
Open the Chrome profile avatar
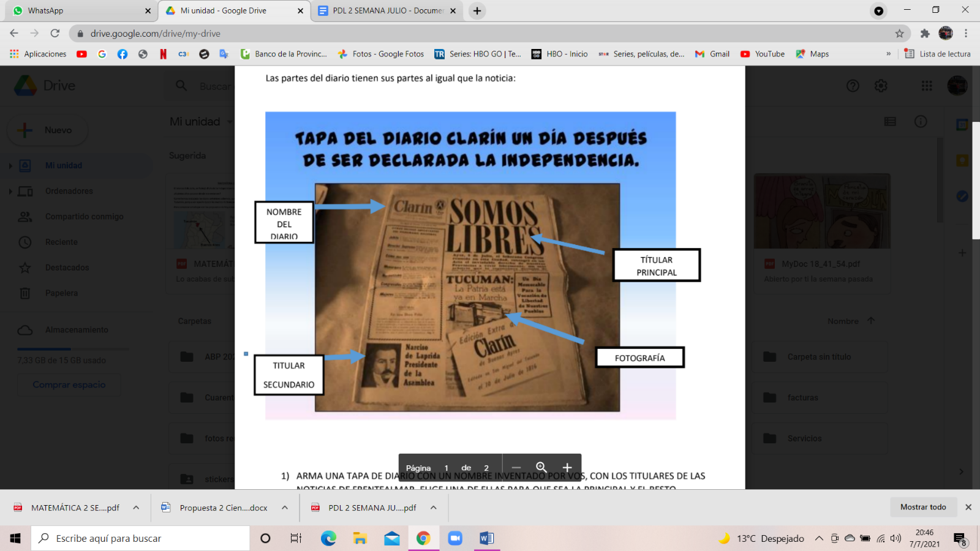click(x=946, y=33)
